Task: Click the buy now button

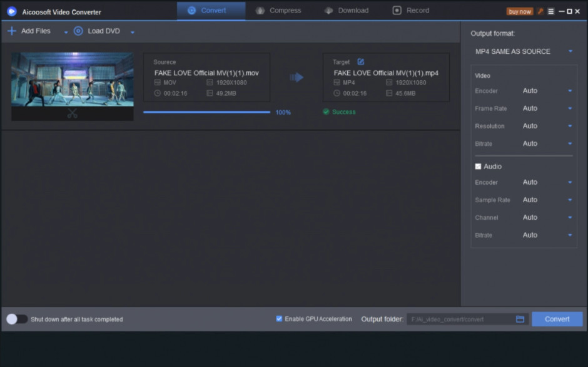Action: coord(520,12)
